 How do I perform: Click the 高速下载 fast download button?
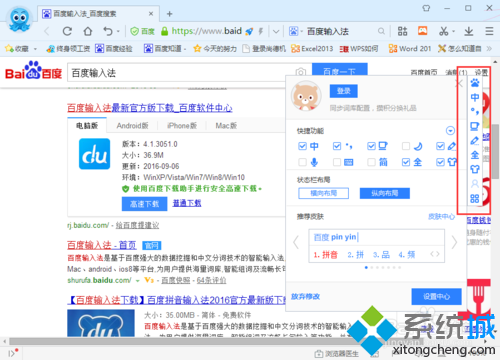(144, 204)
